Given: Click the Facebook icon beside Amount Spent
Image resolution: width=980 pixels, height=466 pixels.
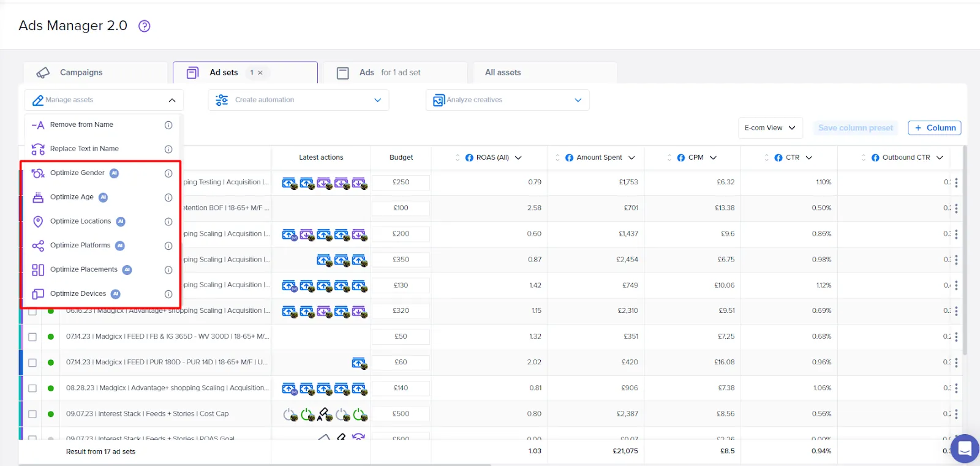Looking at the screenshot, I should click(x=569, y=158).
